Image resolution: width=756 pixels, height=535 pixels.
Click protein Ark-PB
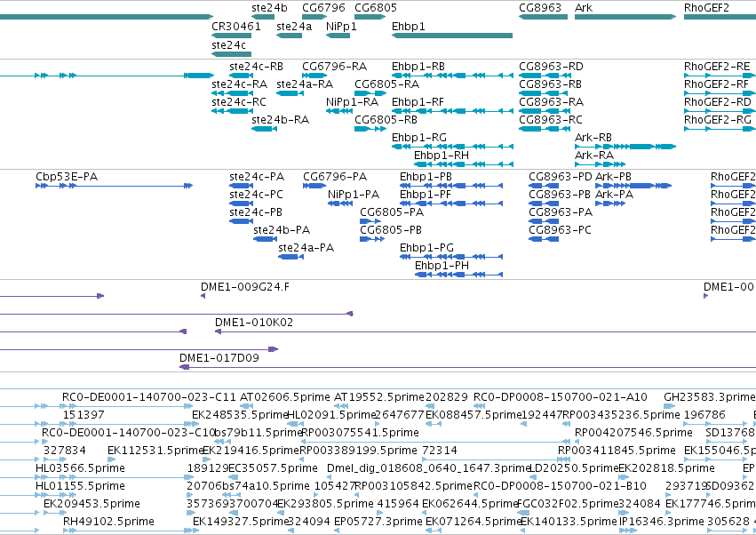(x=613, y=177)
